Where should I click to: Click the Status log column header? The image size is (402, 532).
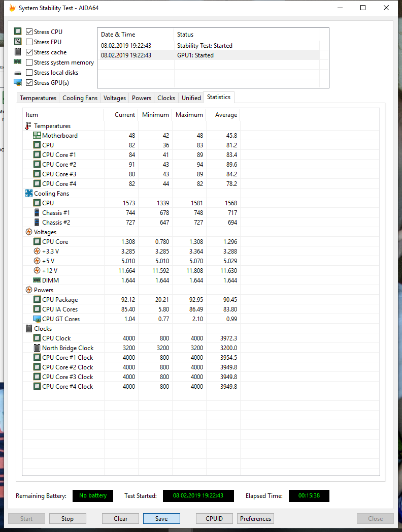pos(246,34)
